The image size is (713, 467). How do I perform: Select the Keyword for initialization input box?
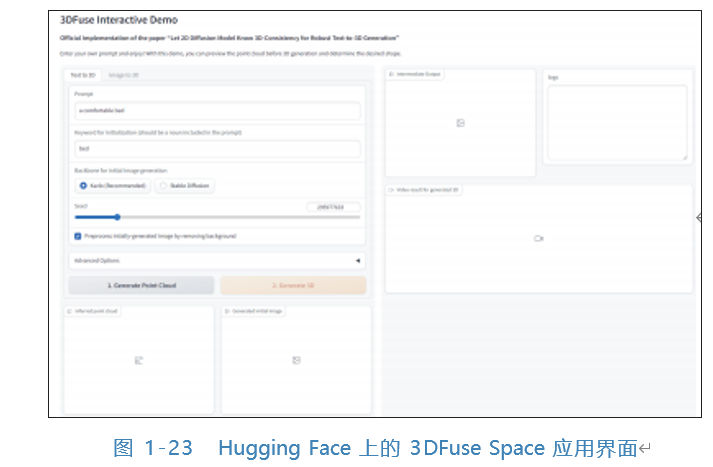pyautogui.click(x=217, y=149)
